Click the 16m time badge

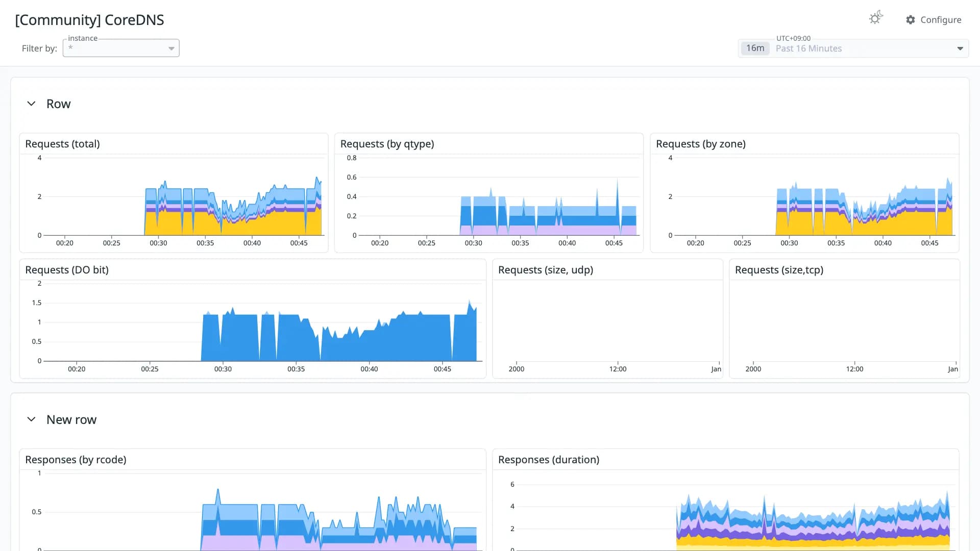point(755,48)
